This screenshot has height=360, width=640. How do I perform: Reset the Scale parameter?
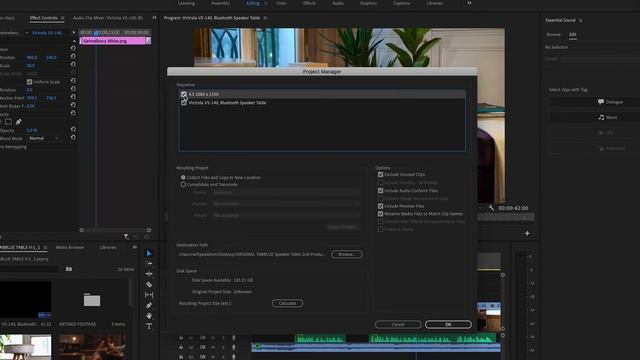[x=73, y=64]
